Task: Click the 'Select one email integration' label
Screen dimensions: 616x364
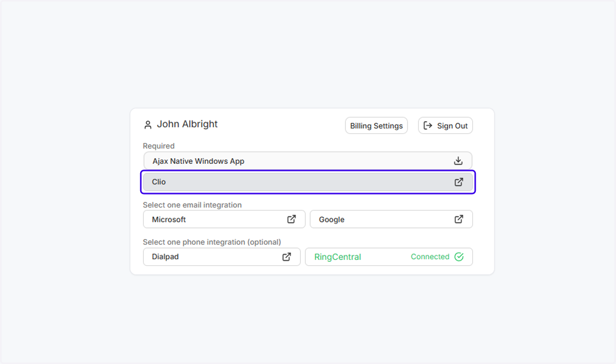Action: point(192,205)
